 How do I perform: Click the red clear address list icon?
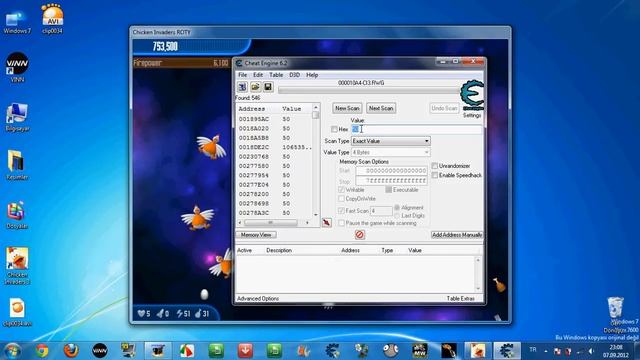coord(360,235)
